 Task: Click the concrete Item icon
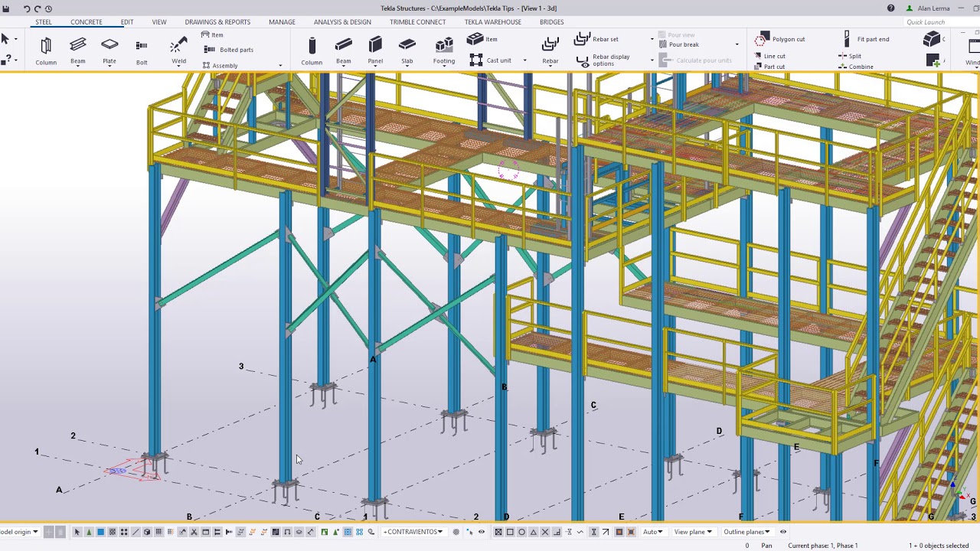coord(475,39)
